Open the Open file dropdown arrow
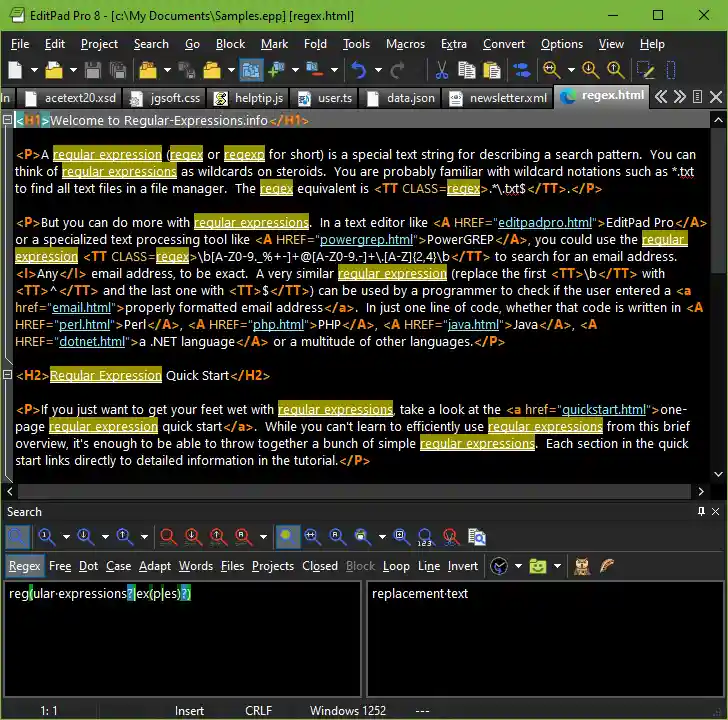The height and width of the screenshot is (720, 728). (x=73, y=70)
